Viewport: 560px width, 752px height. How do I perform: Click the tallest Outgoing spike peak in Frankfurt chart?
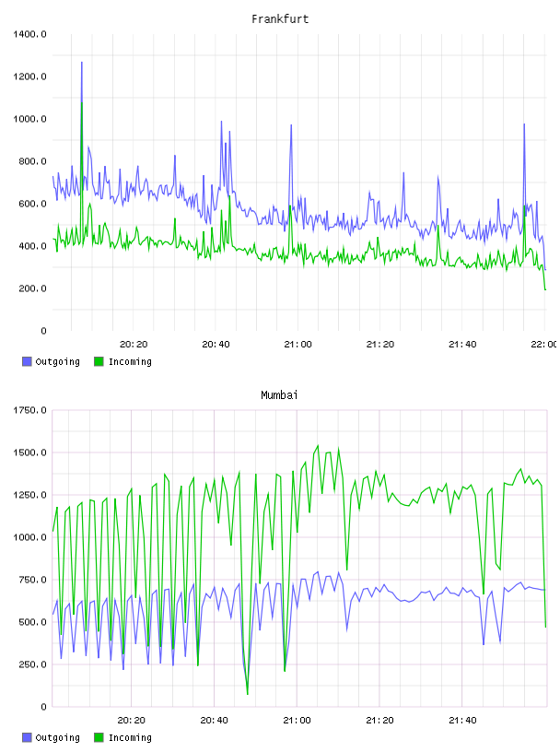[x=81, y=63]
